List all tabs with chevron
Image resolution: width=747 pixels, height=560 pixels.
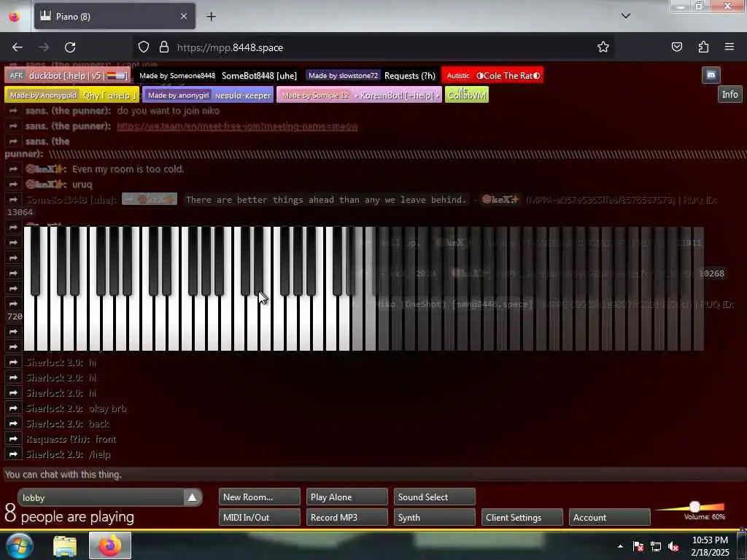pyautogui.click(x=625, y=16)
